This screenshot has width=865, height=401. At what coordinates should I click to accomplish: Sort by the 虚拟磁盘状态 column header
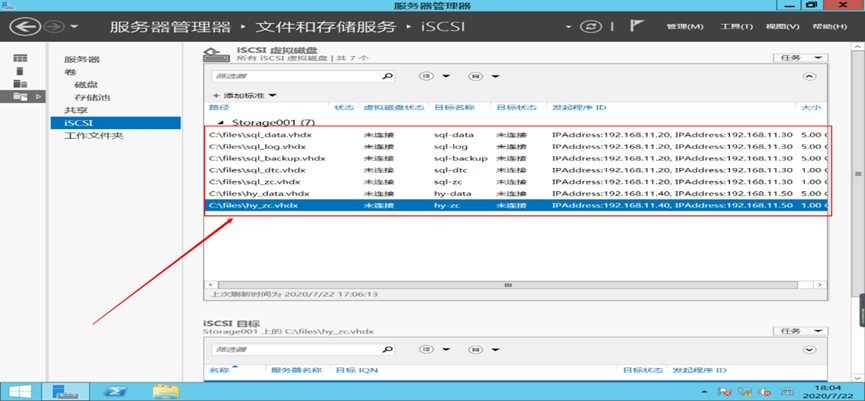click(394, 107)
